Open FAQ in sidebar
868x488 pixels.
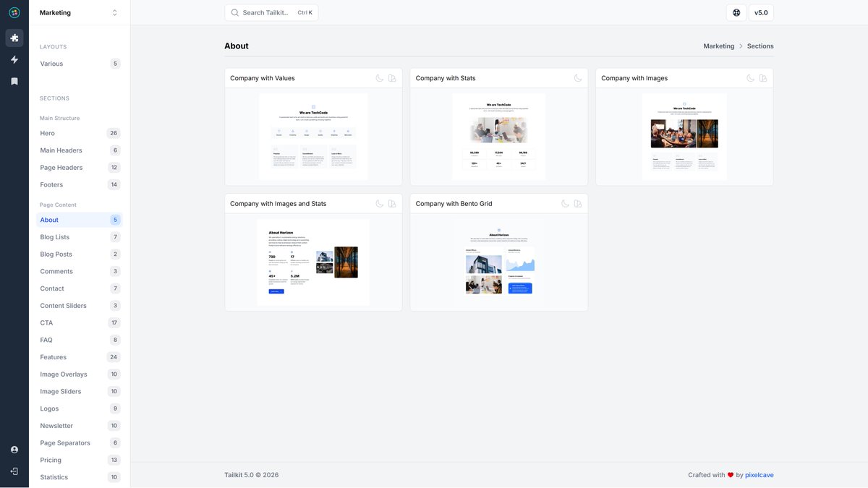click(80, 340)
